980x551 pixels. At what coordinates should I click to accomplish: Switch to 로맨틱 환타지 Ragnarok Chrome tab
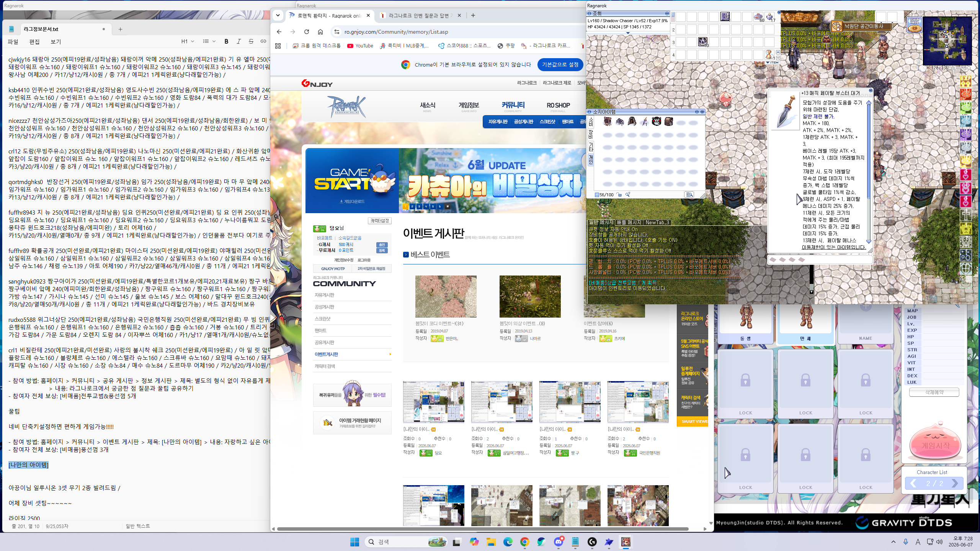tap(329, 16)
